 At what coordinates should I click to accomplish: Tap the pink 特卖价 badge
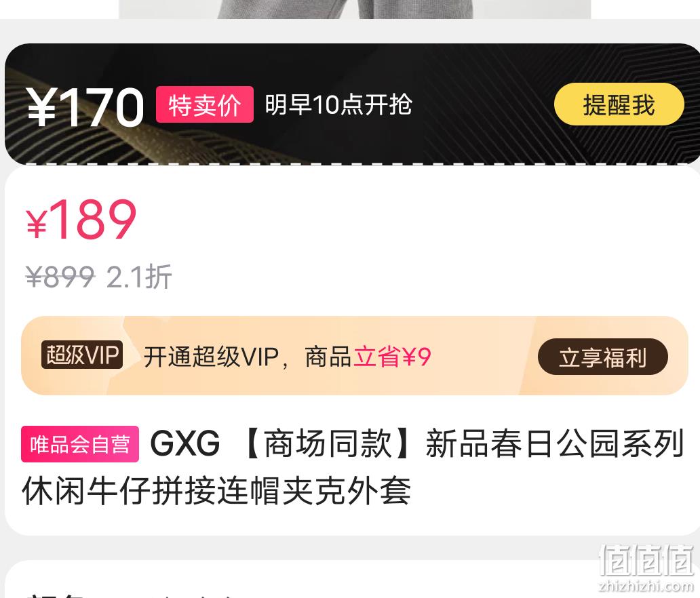point(204,105)
